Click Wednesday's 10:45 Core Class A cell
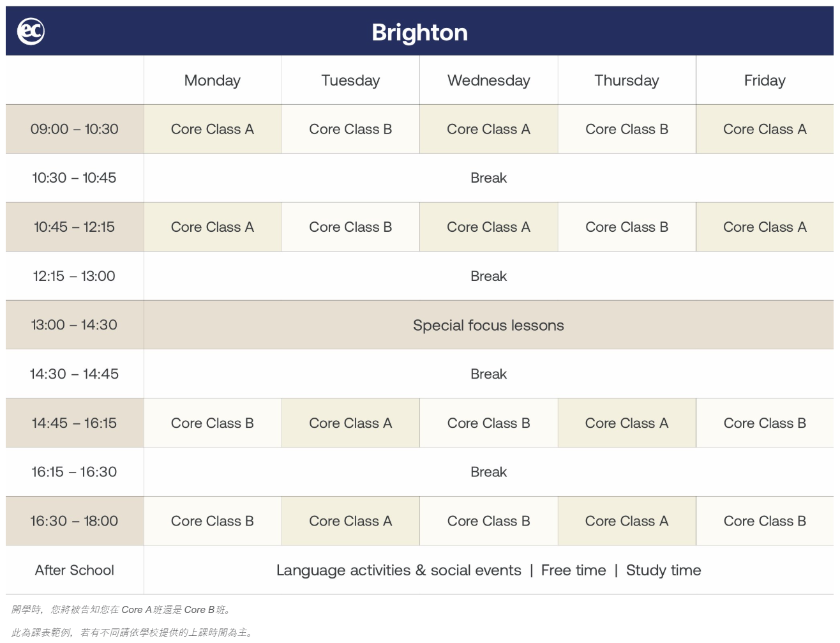840x643 pixels. coord(489,227)
